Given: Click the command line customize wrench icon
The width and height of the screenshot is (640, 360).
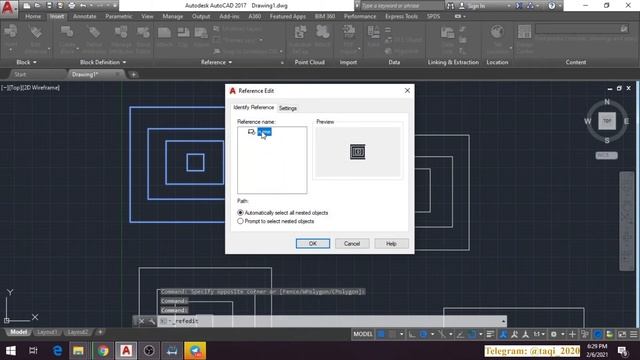Looking at the screenshot, I should [x=152, y=321].
